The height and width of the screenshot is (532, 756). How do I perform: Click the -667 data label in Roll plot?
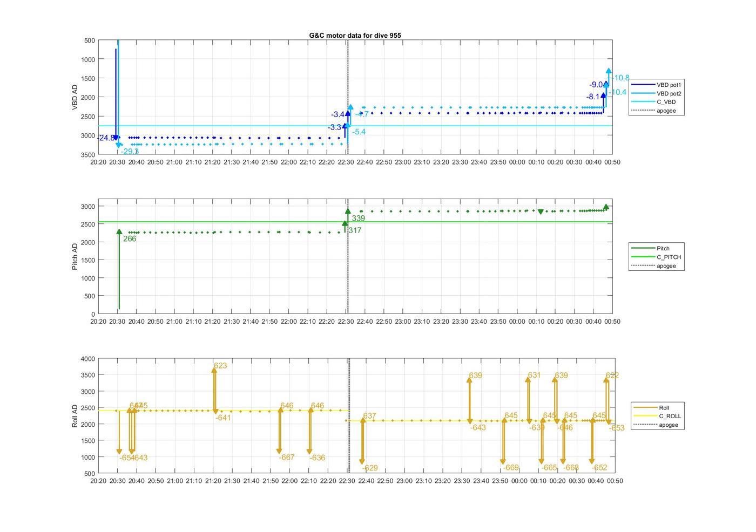[287, 458]
